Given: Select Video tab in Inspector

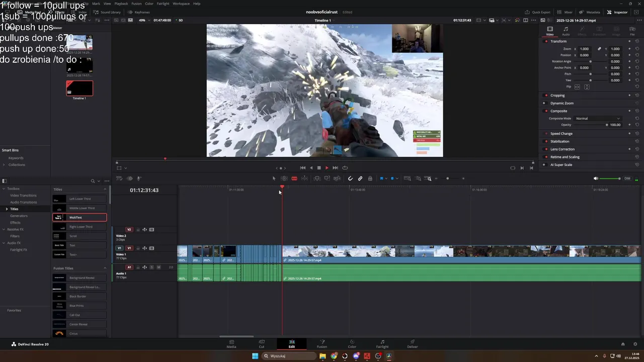Looking at the screenshot, I should (550, 31).
